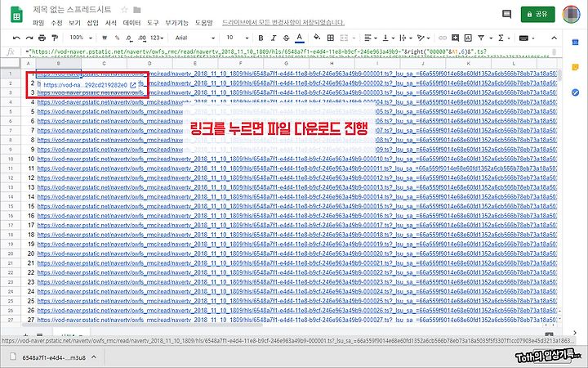Open borders options
Viewport: 588px width, 368px height.
point(331,38)
